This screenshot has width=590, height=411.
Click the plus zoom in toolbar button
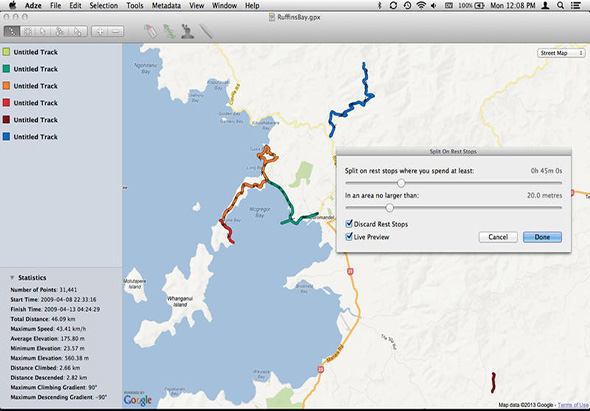point(100,31)
